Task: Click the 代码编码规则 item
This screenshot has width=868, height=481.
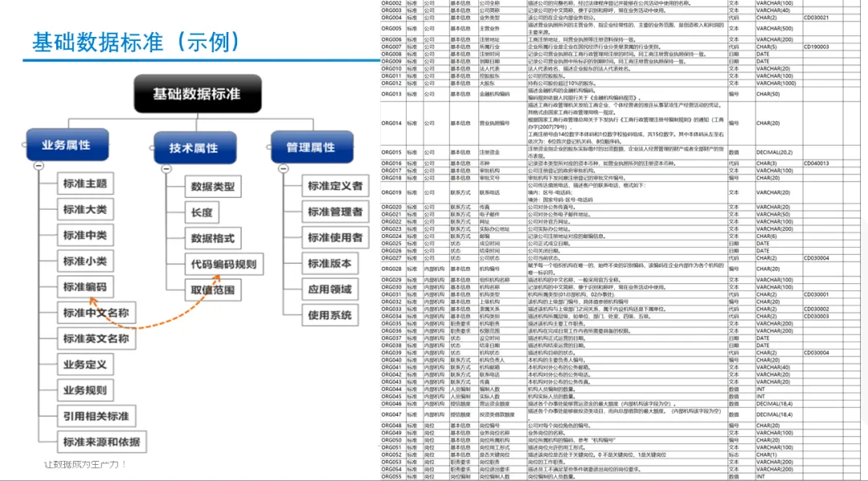Action: (x=223, y=264)
